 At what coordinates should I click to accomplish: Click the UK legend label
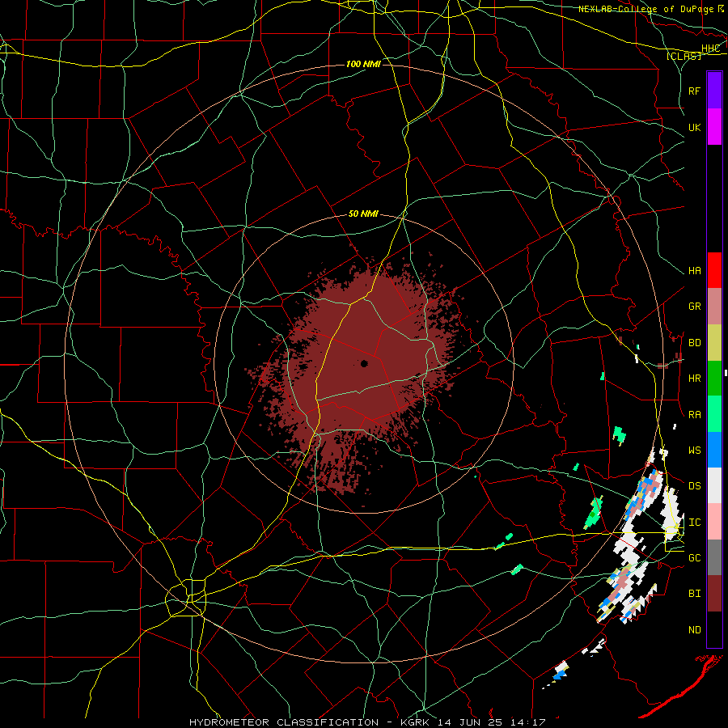tap(694, 127)
